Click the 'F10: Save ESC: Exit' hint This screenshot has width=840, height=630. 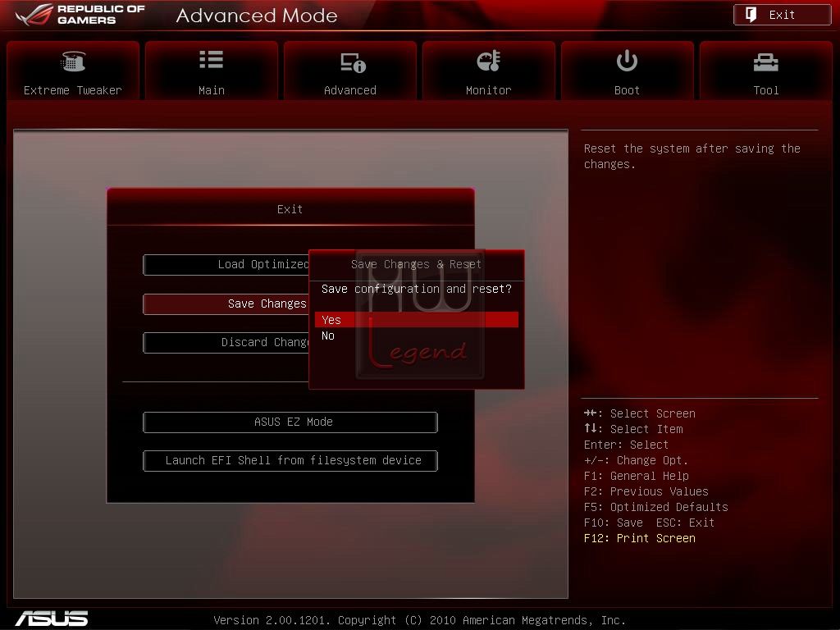click(649, 523)
